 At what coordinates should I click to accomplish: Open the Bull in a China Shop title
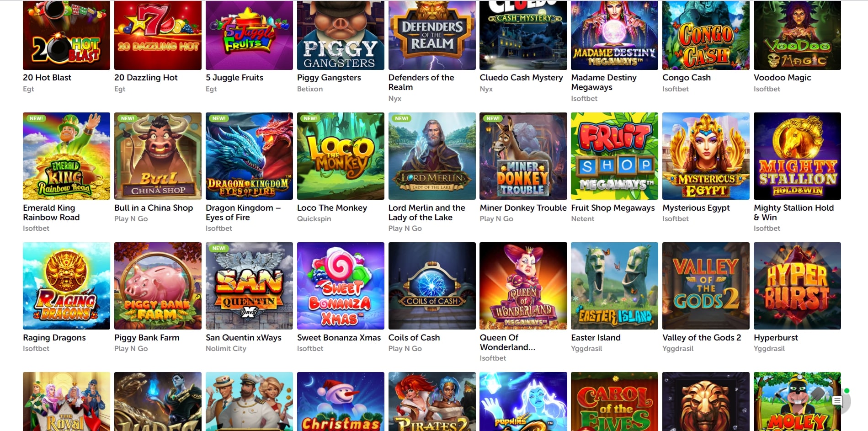(x=154, y=208)
